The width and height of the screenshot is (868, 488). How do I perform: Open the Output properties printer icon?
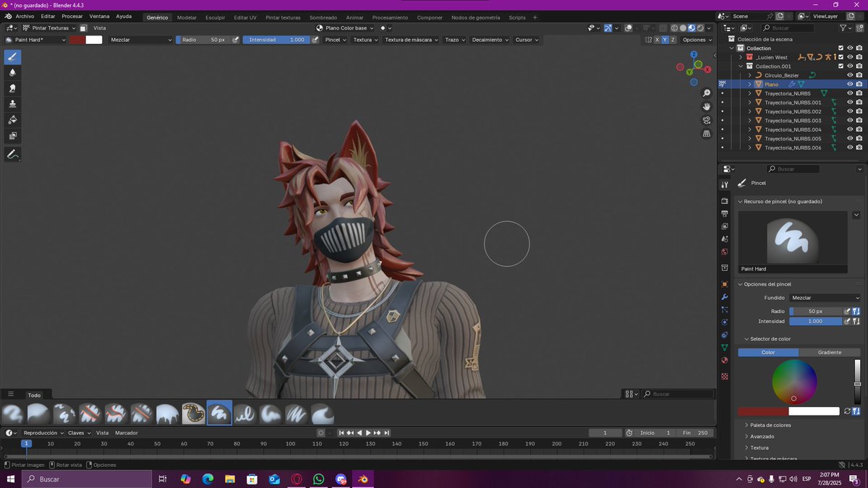pos(725,214)
